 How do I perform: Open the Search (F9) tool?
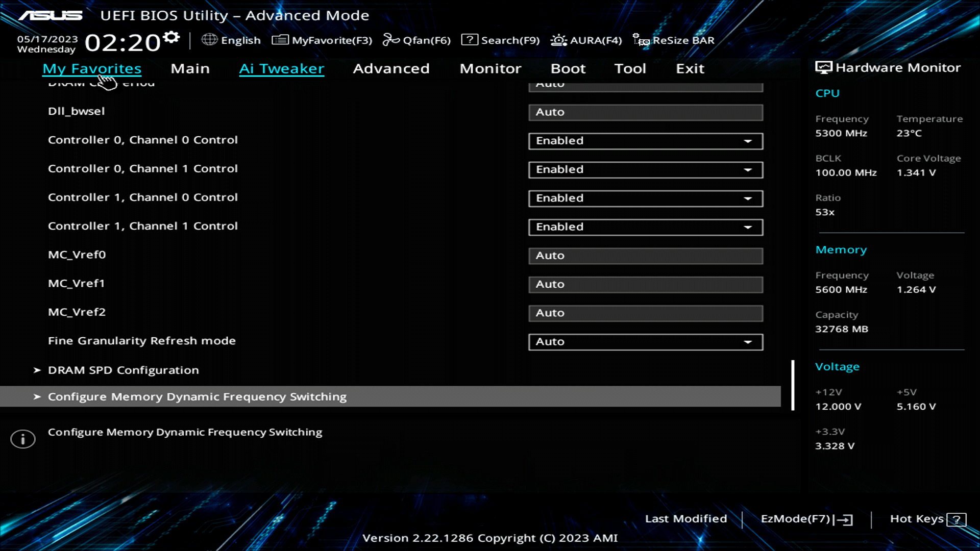(x=500, y=40)
